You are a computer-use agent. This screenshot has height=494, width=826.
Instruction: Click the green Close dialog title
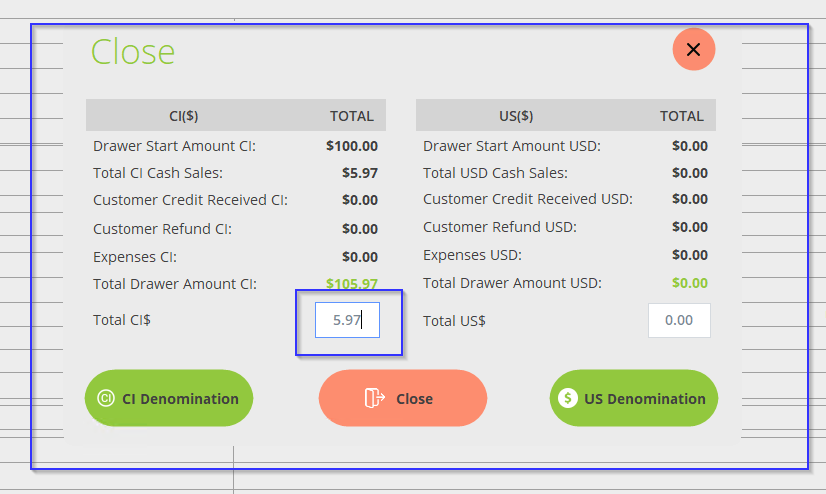pyautogui.click(x=133, y=52)
